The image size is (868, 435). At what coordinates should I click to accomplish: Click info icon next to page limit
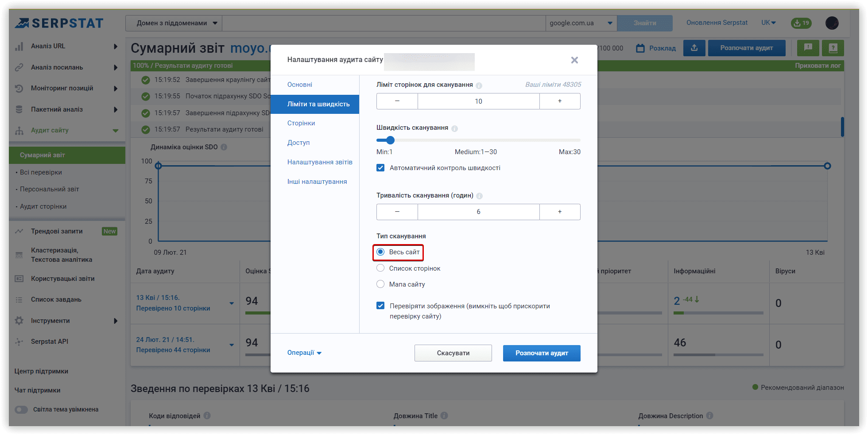[x=479, y=85]
